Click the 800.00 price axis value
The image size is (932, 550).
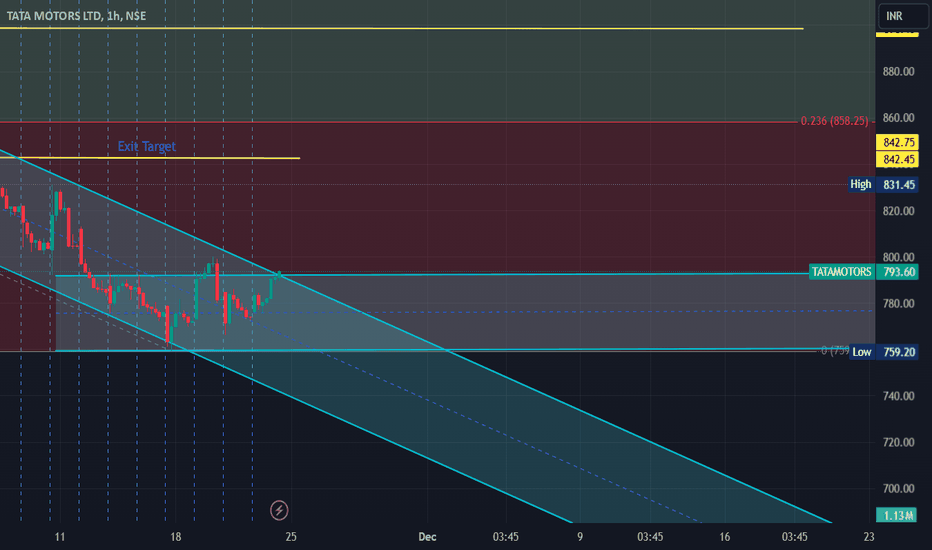click(898, 257)
